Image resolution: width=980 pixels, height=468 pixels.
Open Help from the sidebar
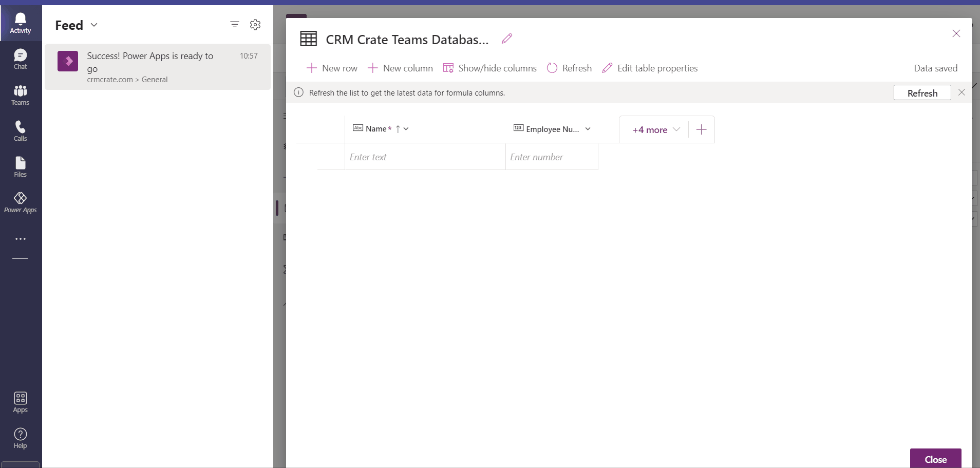point(20,437)
